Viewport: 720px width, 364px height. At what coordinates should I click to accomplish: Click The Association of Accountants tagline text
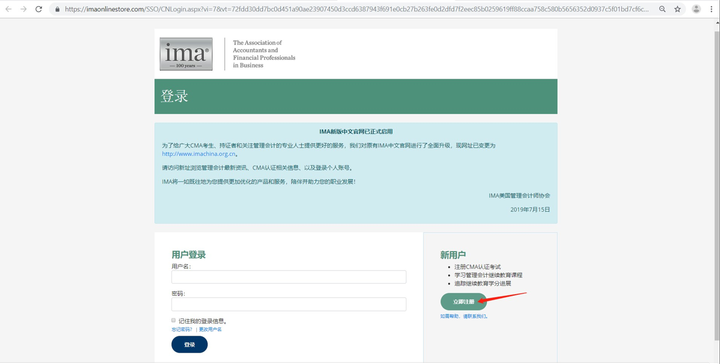264,54
